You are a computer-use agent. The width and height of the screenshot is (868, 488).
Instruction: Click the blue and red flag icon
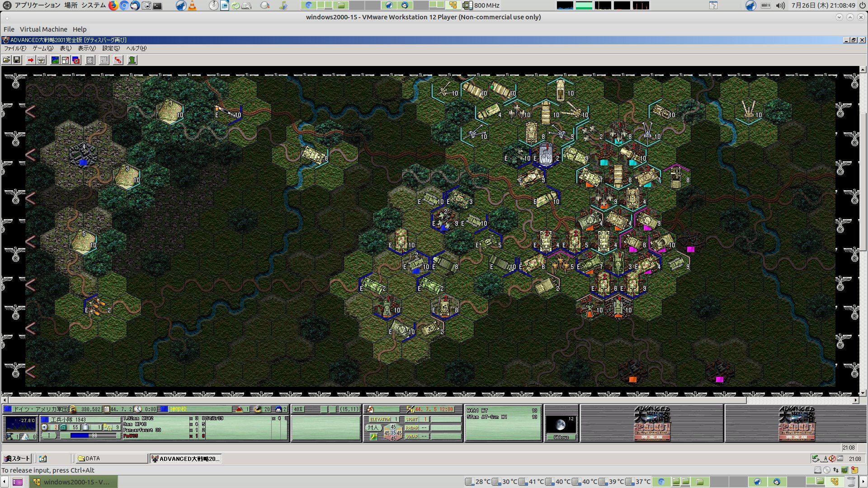(x=76, y=60)
